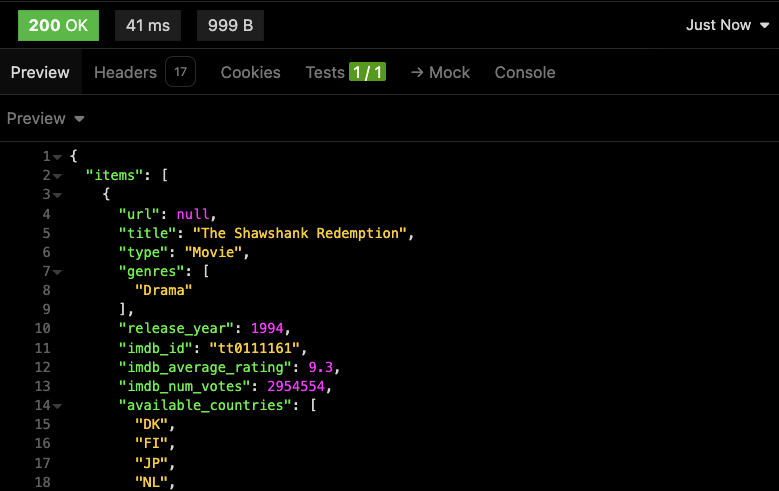Click the "genres" key
Image resolution: width=779 pixels, height=491 pixels.
(152, 271)
